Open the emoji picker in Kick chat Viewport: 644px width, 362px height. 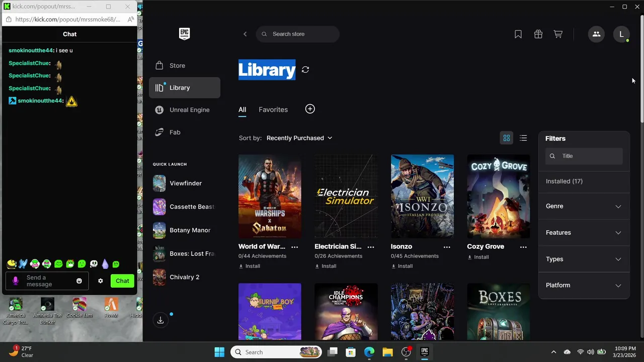[x=79, y=281]
